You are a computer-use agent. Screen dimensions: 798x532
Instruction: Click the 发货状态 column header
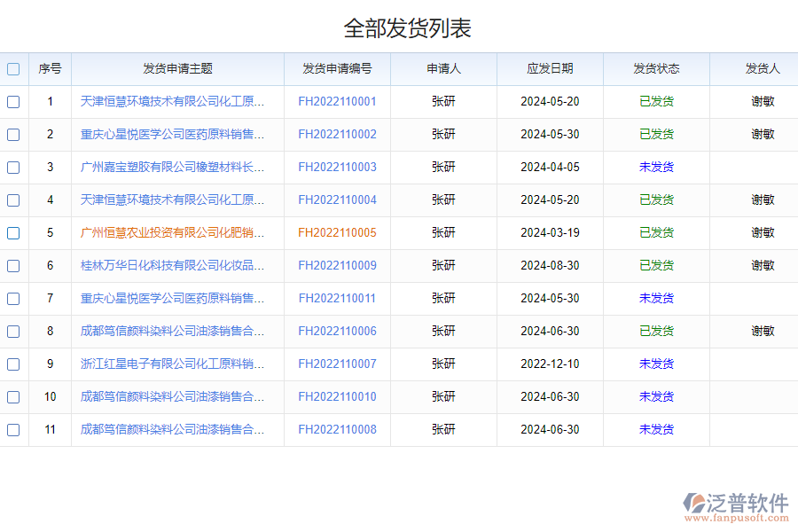click(x=655, y=68)
